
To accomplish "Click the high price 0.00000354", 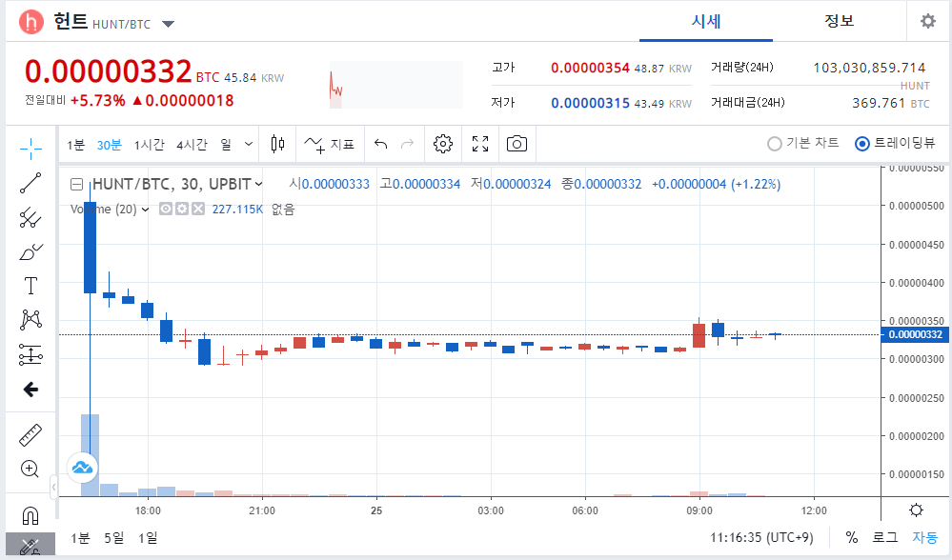I will 590,68.
